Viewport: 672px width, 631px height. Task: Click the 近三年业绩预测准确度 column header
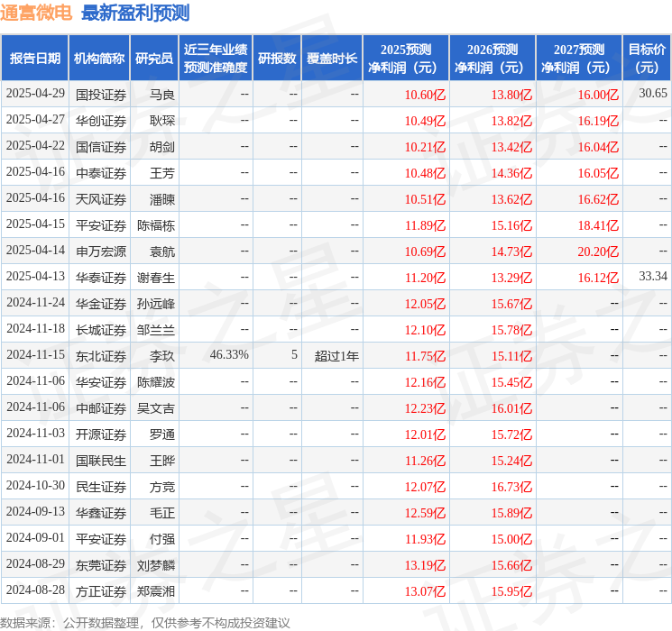[x=216, y=58]
